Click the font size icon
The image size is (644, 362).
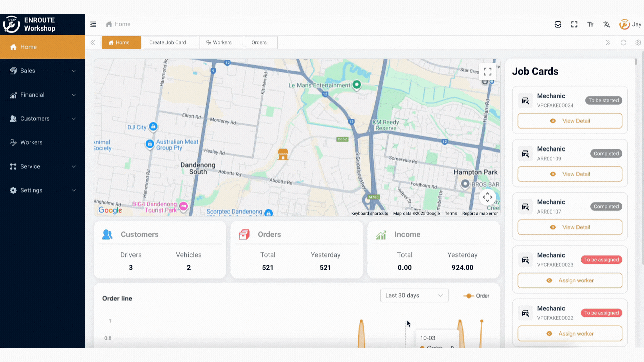pos(590,24)
